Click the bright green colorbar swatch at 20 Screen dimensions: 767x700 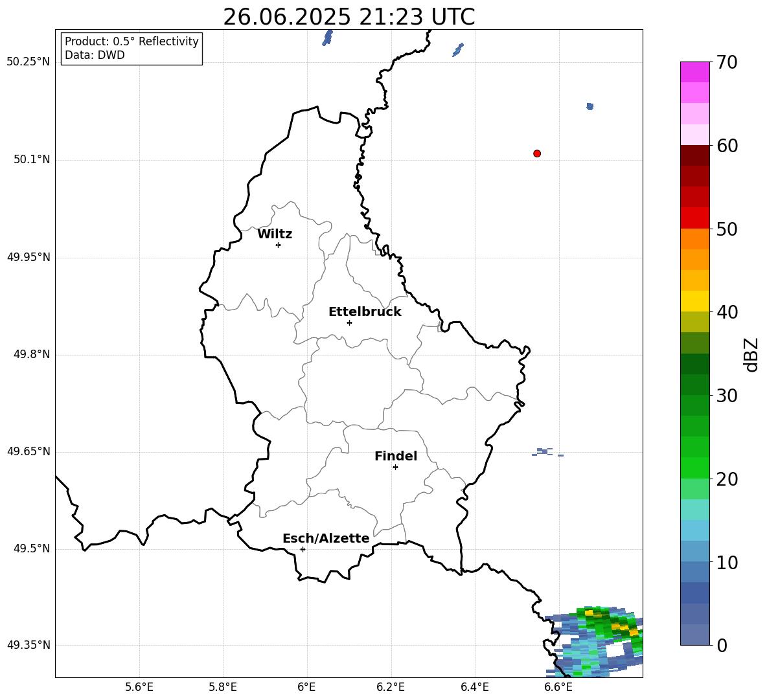click(694, 468)
